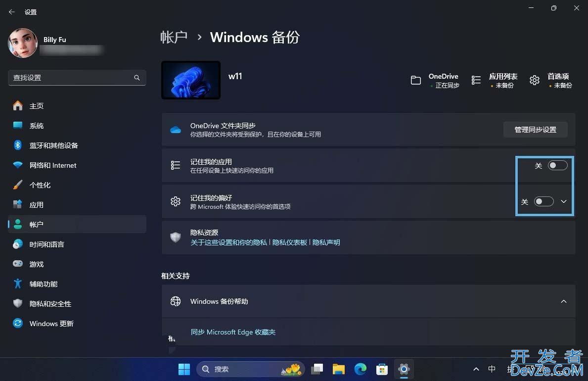Select 帐户 in the sidebar
The width and height of the screenshot is (588, 381).
click(x=77, y=225)
